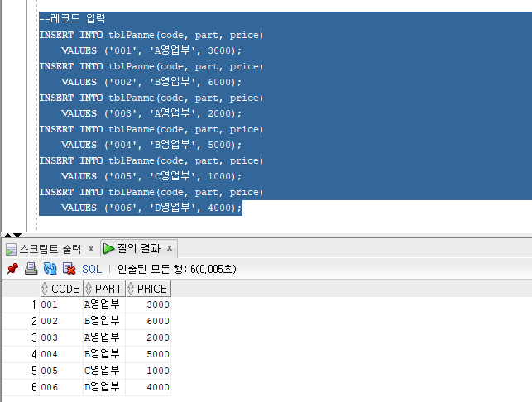Screen dimensions: 532x402
Task: Select row number 1 header
Action: pyautogui.click(x=21, y=304)
